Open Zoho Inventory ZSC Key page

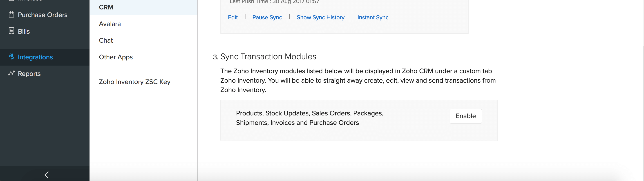pyautogui.click(x=134, y=82)
